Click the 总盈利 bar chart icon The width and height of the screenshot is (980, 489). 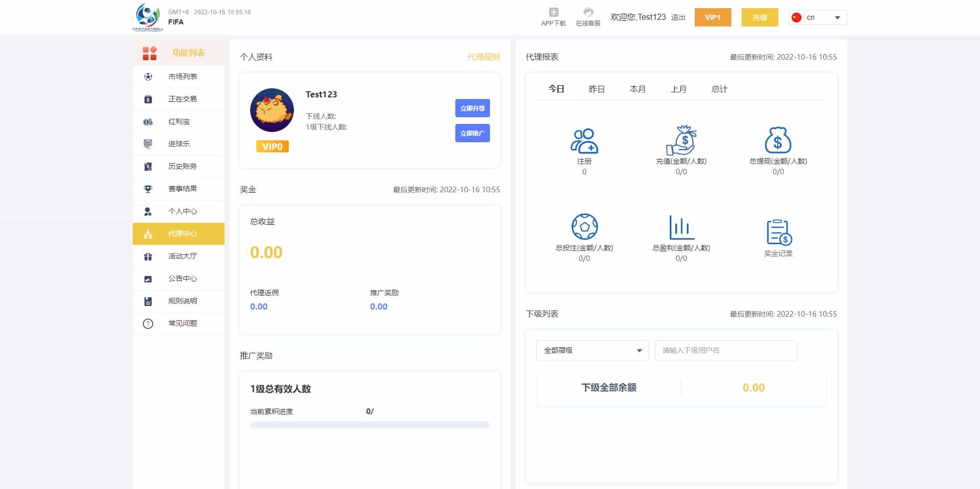tap(681, 227)
